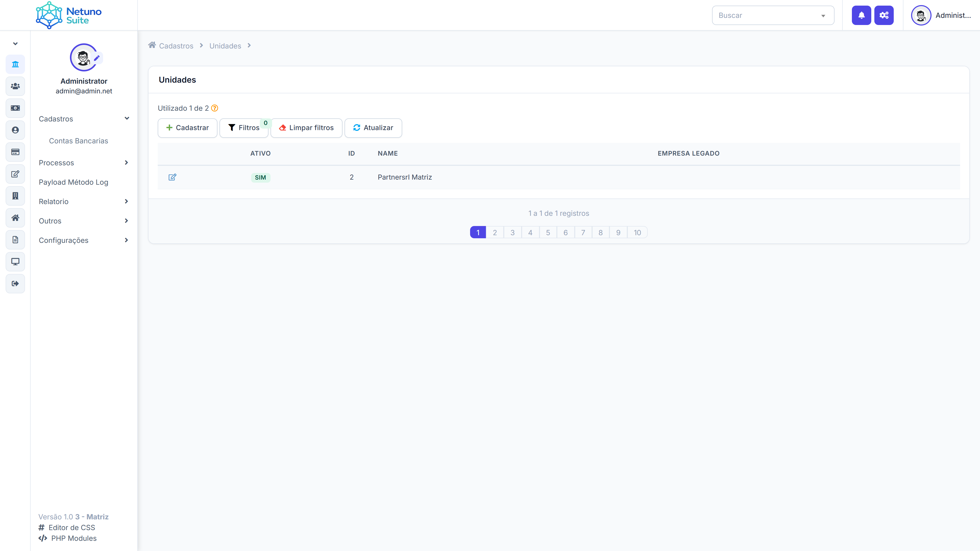Image resolution: width=980 pixels, height=551 pixels.
Task: Expand the Processos menu
Action: pyautogui.click(x=84, y=163)
